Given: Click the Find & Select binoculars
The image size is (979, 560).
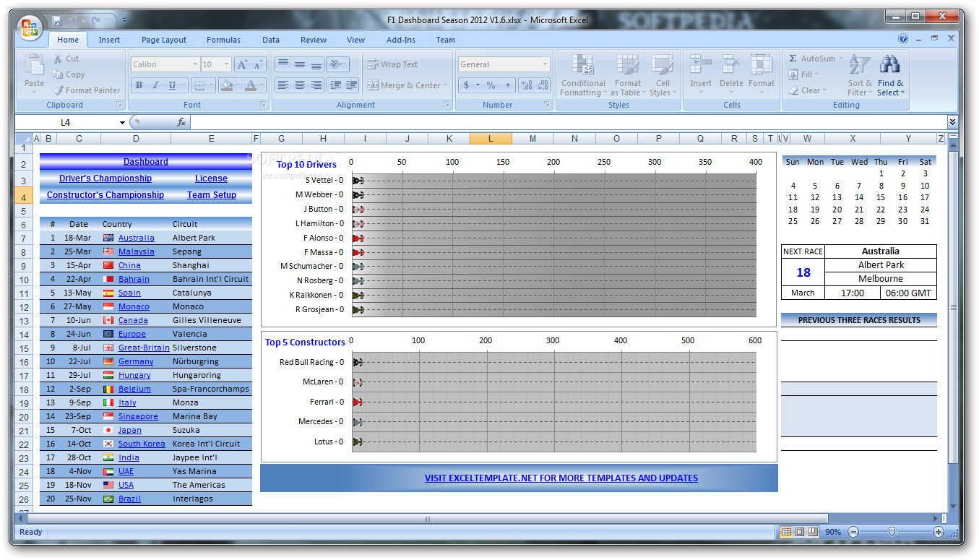Looking at the screenshot, I should coord(889,64).
